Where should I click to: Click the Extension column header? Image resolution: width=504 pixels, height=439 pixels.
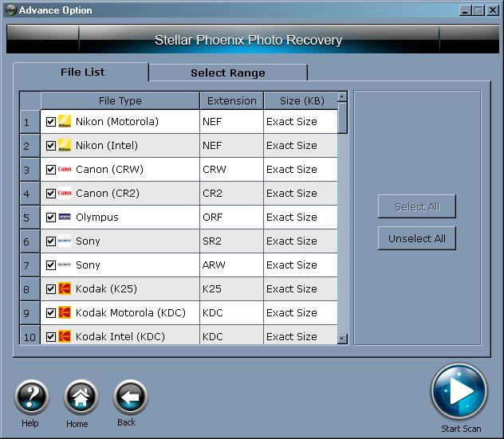pyautogui.click(x=232, y=101)
